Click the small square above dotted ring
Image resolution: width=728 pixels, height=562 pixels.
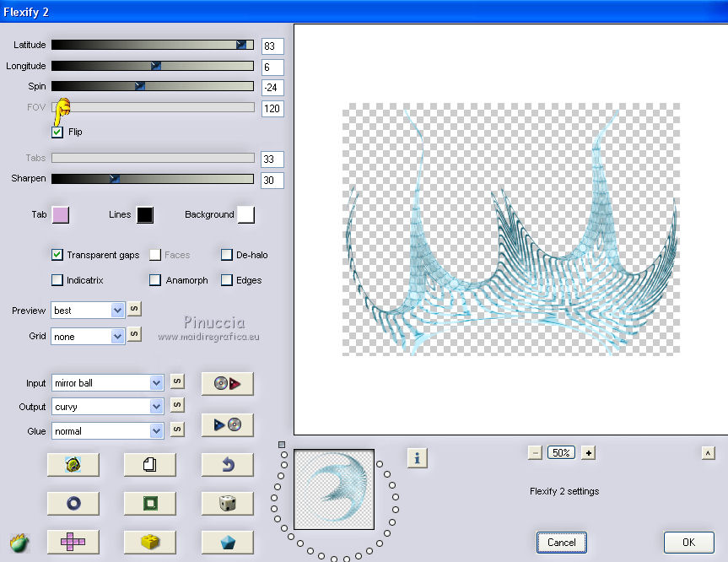click(x=282, y=445)
